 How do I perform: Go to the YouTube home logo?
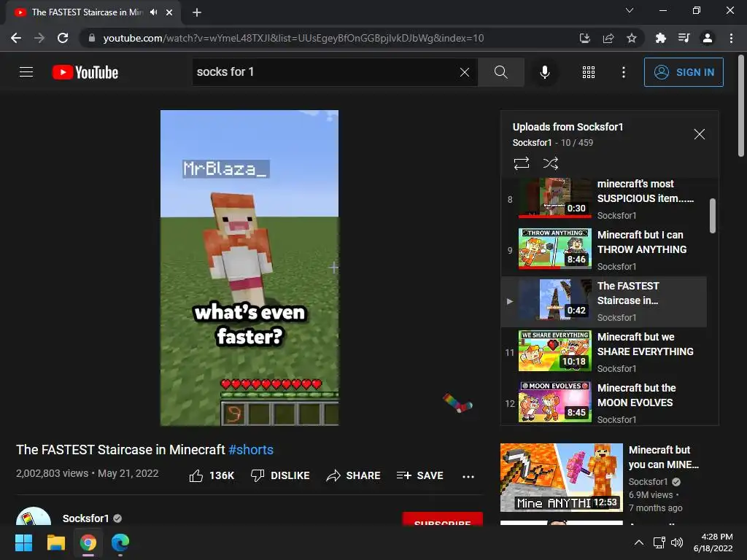[x=85, y=72]
